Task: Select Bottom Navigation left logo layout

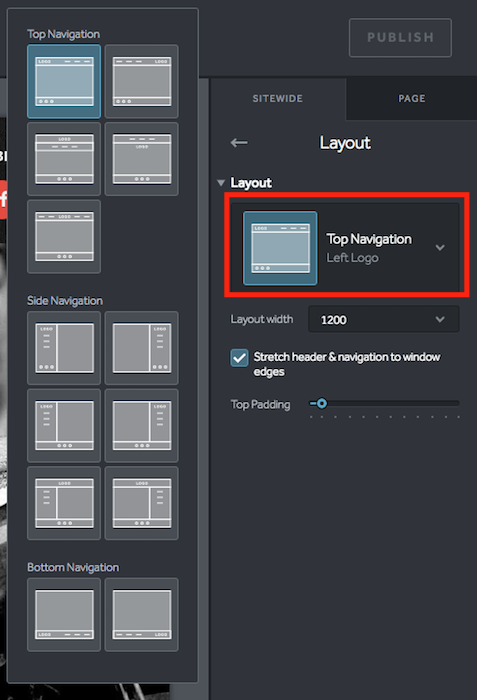Action: tap(64, 615)
